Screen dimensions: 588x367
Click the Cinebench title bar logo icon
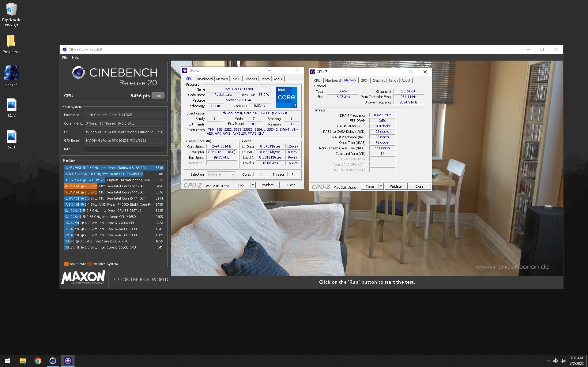[65, 49]
